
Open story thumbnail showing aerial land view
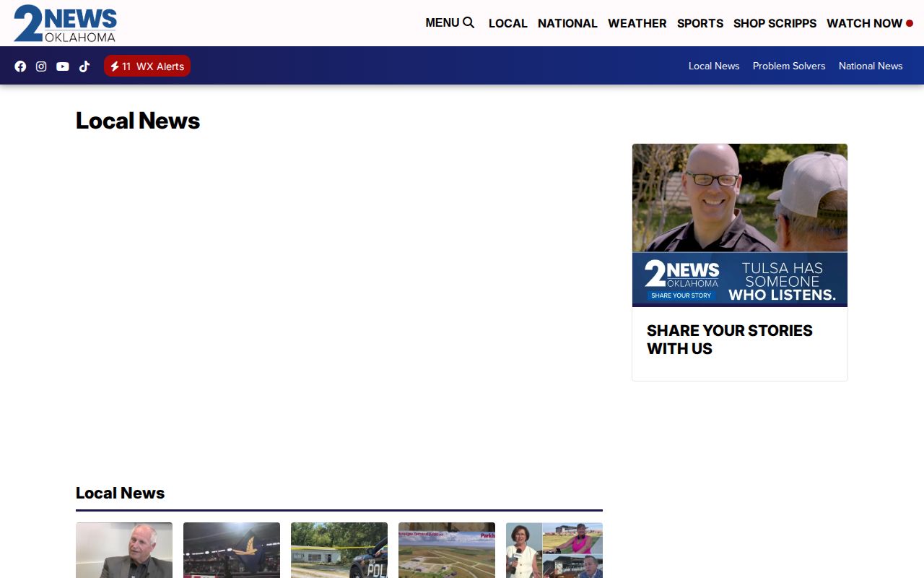[447, 551]
